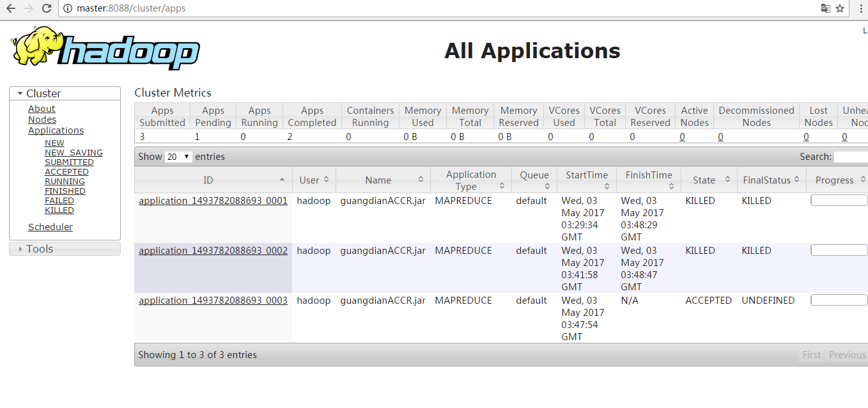
Task: Open the Show entries dropdown
Action: coord(178,156)
